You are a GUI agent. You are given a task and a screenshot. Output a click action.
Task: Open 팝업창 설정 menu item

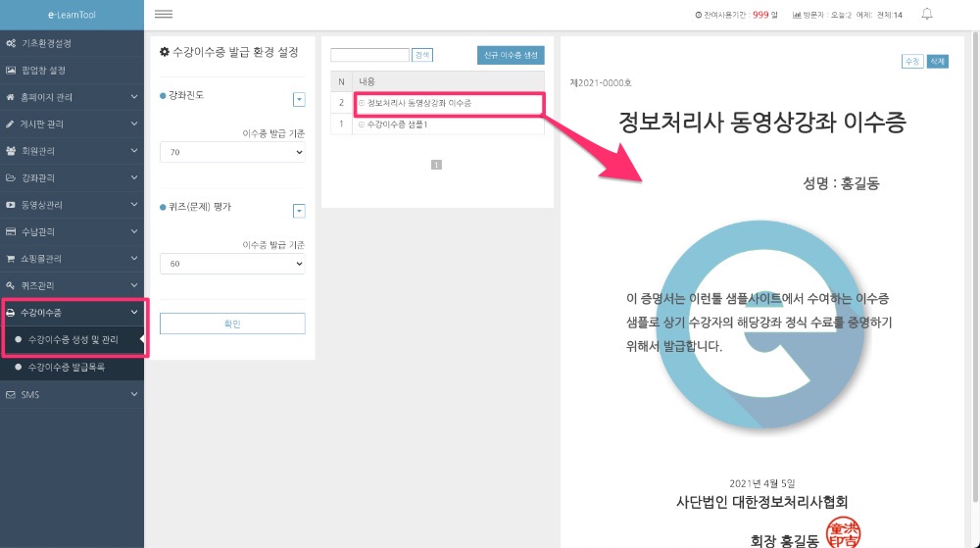[x=72, y=70]
